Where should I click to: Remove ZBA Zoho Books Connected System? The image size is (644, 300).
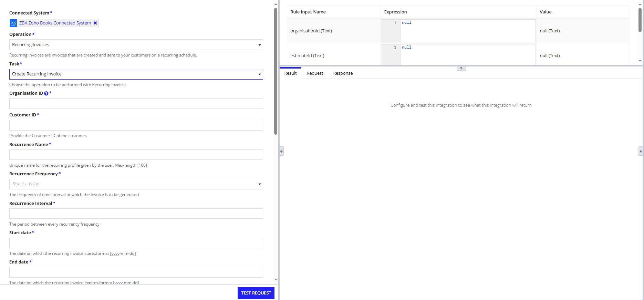(x=95, y=23)
